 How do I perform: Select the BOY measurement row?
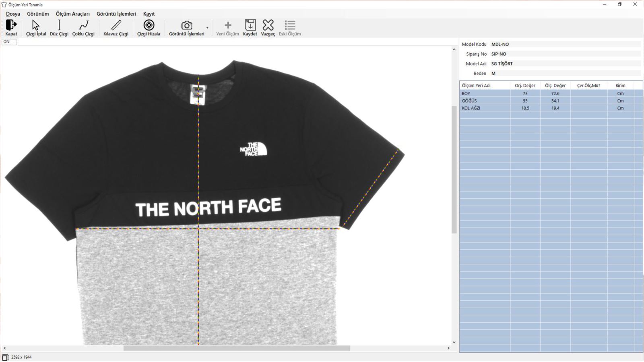coord(551,93)
